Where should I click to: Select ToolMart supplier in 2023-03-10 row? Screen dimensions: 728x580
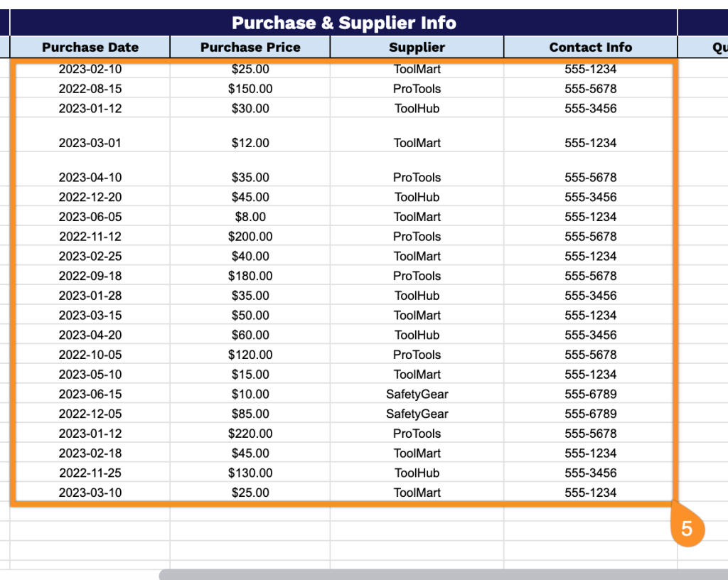(x=417, y=493)
